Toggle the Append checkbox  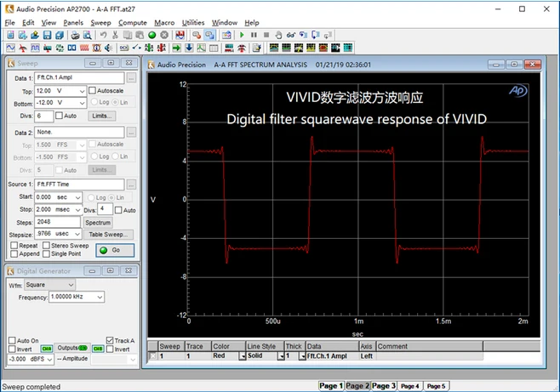coord(14,253)
